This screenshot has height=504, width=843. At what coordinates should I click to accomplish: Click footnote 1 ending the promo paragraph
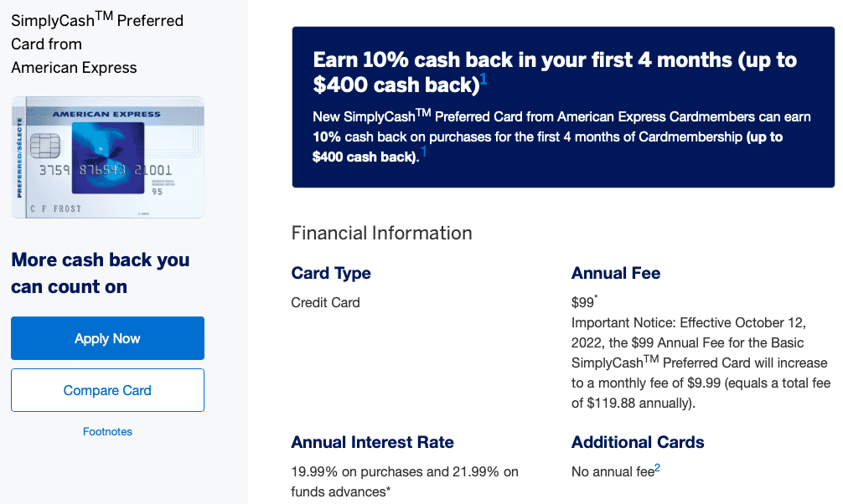point(423,152)
